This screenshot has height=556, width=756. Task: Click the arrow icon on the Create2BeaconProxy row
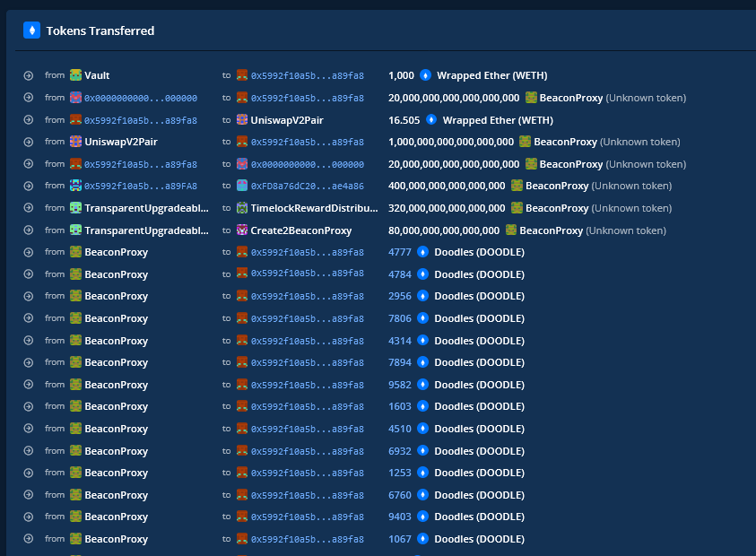(29, 230)
